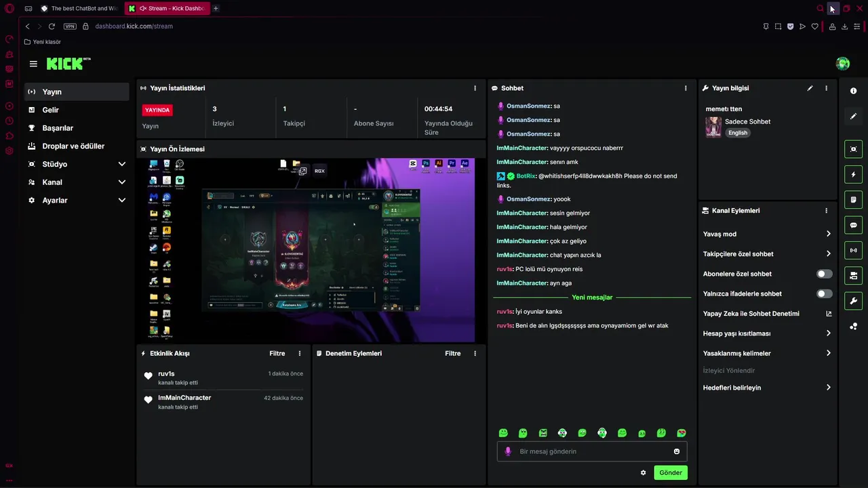Toggle broadcast stats widget icon in right toolbar
868x488 pixels.
pyautogui.click(x=853, y=250)
